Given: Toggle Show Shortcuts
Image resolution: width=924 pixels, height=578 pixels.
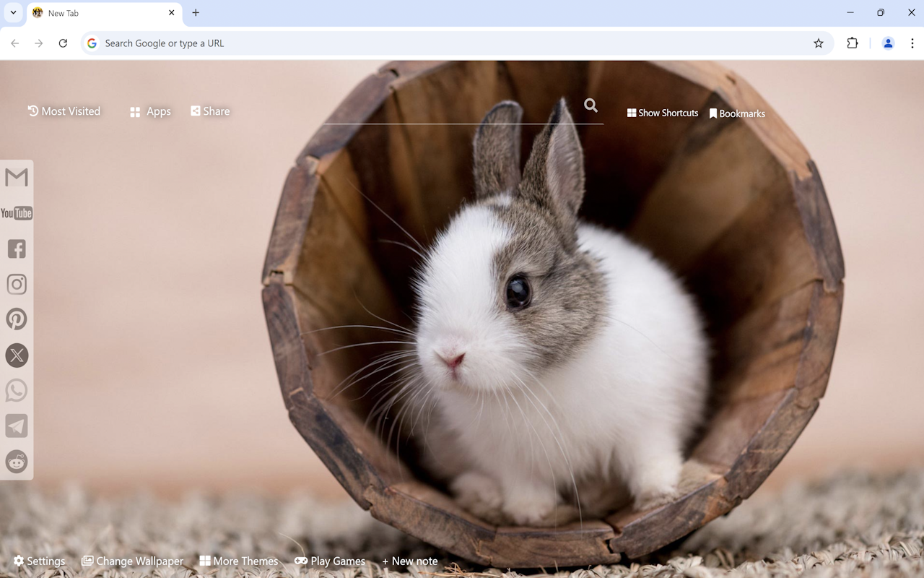Looking at the screenshot, I should click(663, 113).
